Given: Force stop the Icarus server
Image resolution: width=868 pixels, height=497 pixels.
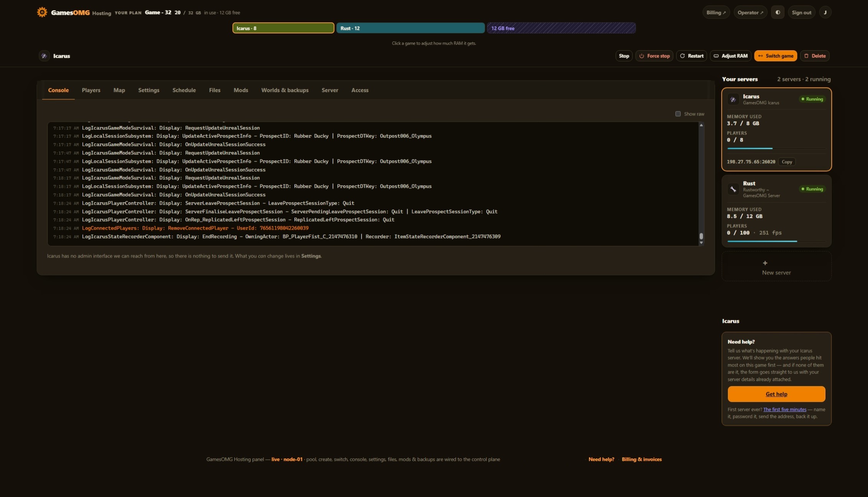Looking at the screenshot, I should [x=654, y=56].
